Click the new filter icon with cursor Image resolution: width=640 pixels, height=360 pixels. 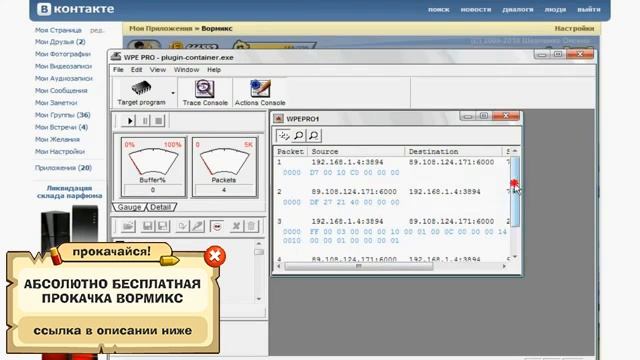pos(182,226)
